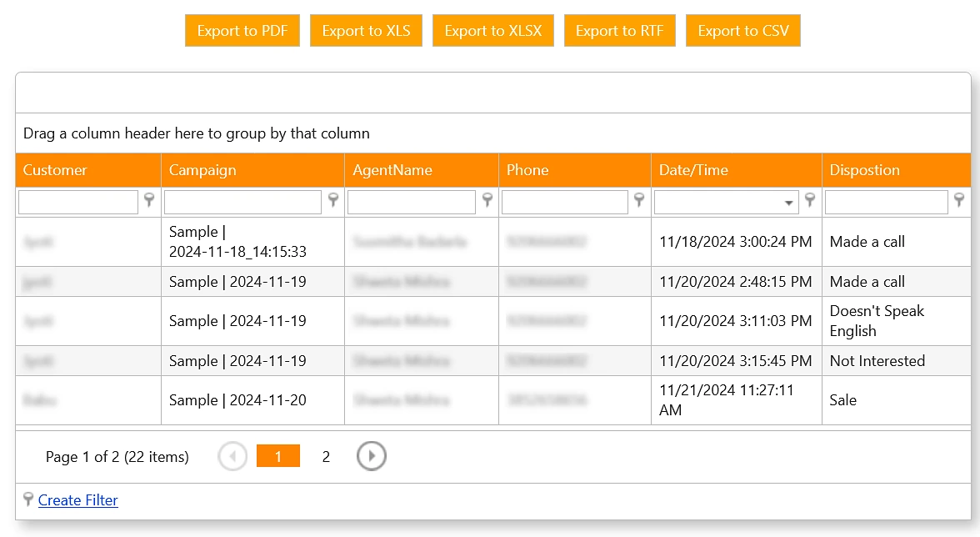Select cell '11/20/2024 3:11:03 PM'
The width and height of the screenshot is (980, 537).
pos(737,321)
